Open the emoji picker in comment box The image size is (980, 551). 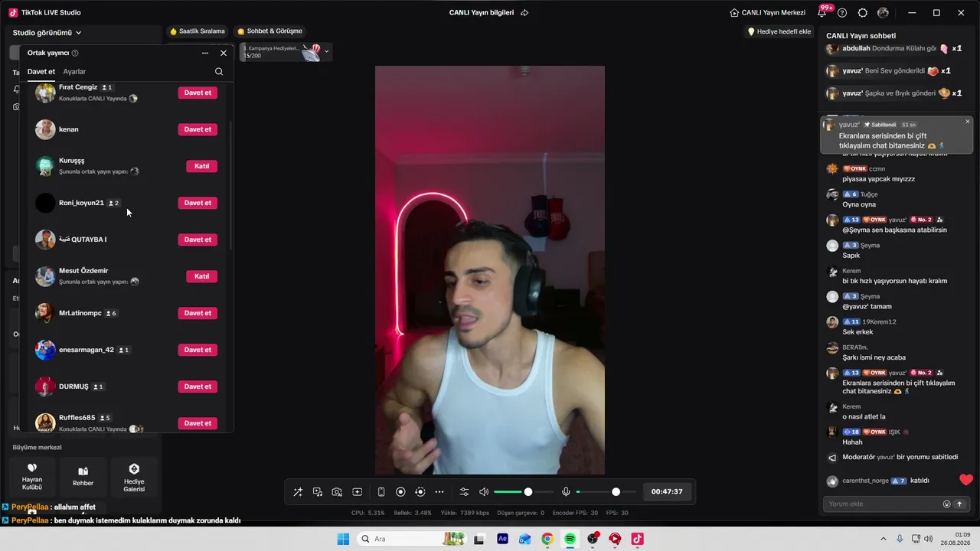947,504
